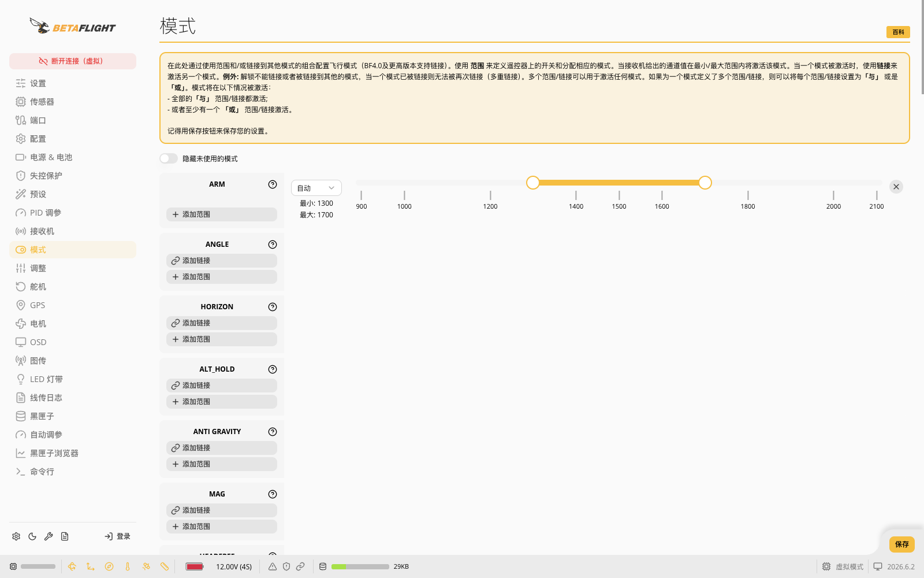Open the 黑匣子 tab
Screen dimensions: 924x578
(73, 416)
